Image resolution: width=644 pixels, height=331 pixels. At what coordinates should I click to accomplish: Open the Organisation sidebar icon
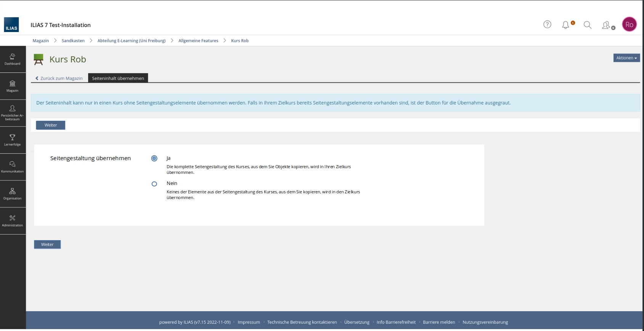click(13, 194)
